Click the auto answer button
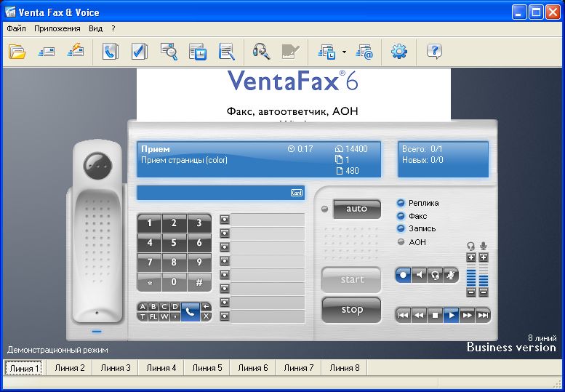 357,209
